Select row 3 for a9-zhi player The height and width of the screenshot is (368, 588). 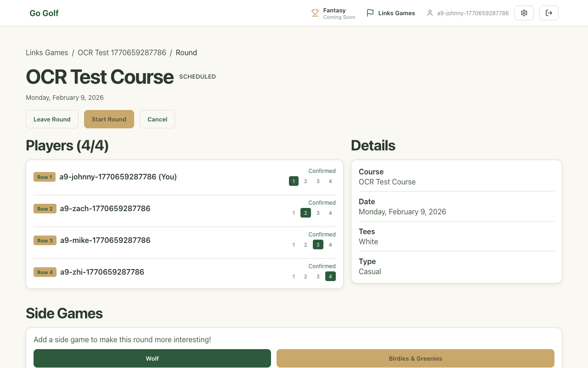pyautogui.click(x=318, y=276)
